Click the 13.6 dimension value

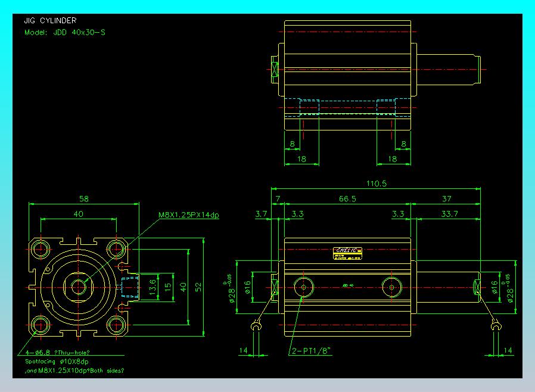tap(153, 287)
